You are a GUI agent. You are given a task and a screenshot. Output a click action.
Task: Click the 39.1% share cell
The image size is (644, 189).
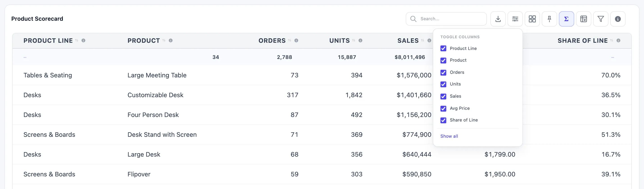pos(611,174)
